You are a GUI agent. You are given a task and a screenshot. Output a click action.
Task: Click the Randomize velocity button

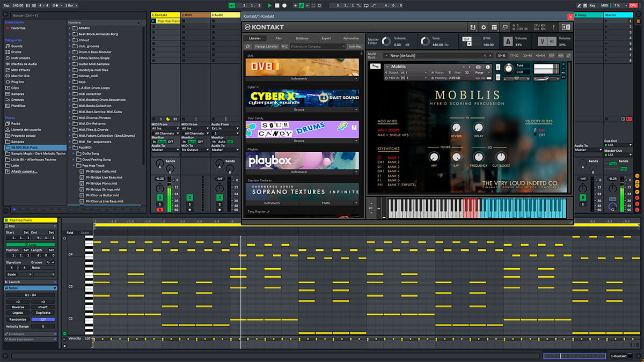[18, 319]
